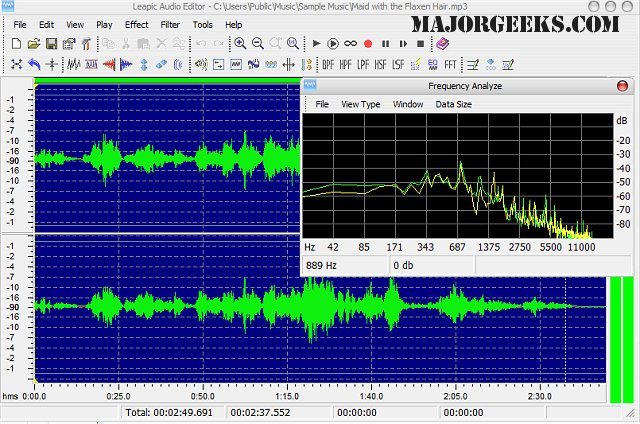Toggle loop playback with the infinity icon
This screenshot has height=424, width=640.
[x=351, y=44]
